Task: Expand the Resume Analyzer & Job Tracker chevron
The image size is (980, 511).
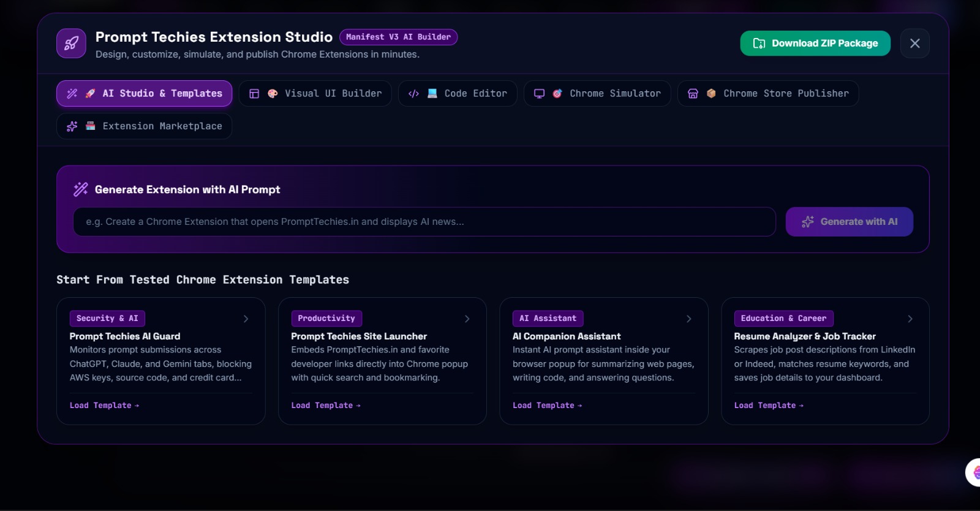Action: pos(910,319)
